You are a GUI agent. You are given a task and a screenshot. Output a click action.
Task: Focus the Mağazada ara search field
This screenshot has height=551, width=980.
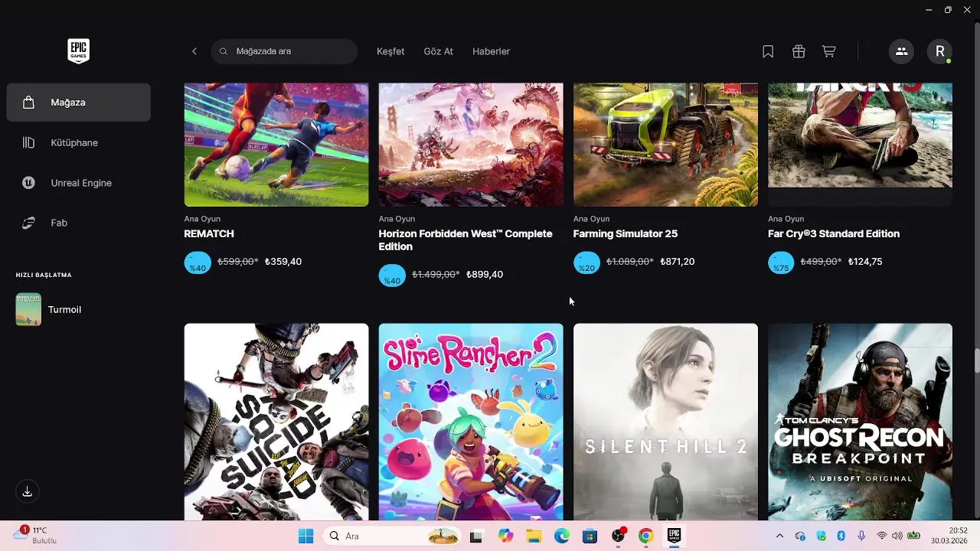click(284, 51)
